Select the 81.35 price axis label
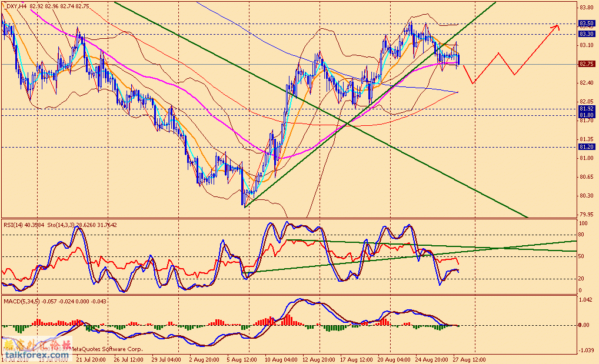This screenshot has height=364, width=599. 587,139
